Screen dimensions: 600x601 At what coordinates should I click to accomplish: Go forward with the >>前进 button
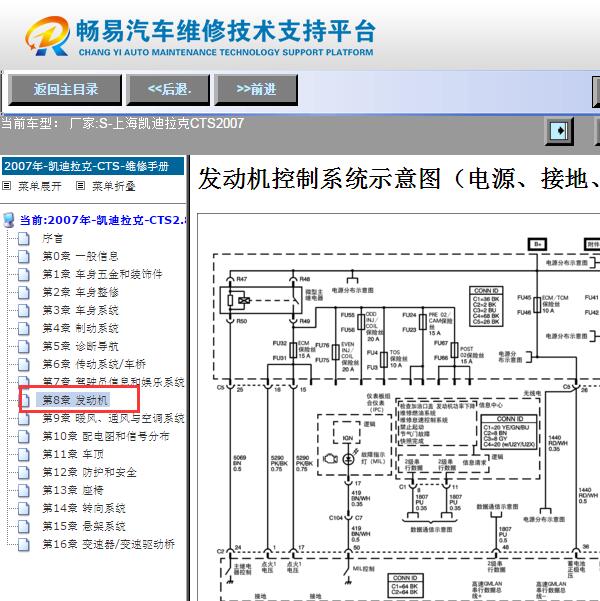pyautogui.click(x=256, y=90)
